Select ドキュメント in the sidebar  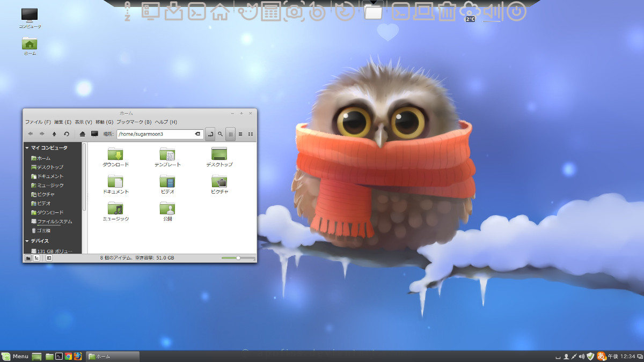tap(47, 176)
